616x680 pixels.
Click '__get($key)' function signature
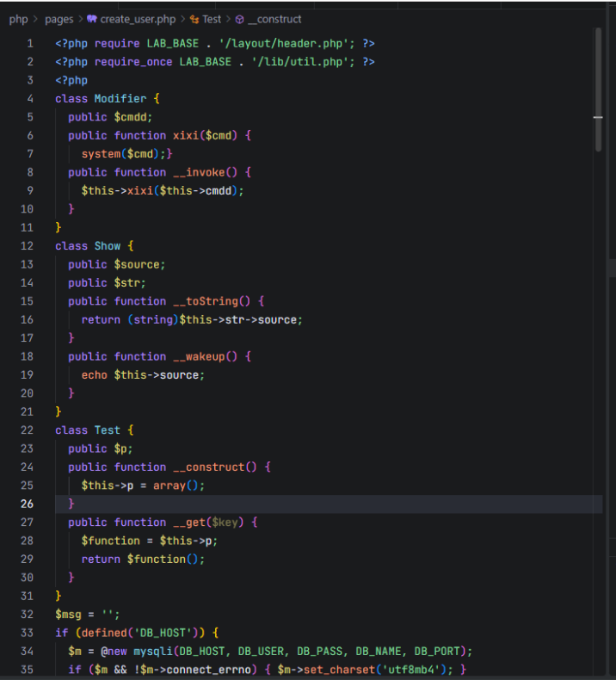(x=208, y=522)
